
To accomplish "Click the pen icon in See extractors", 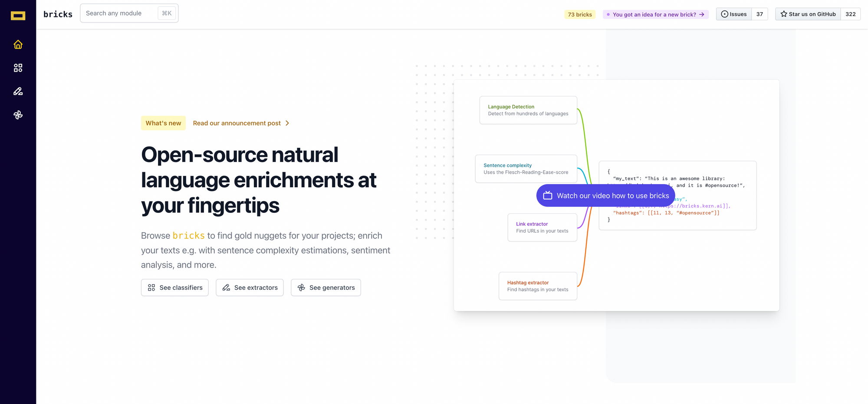I will coord(226,288).
